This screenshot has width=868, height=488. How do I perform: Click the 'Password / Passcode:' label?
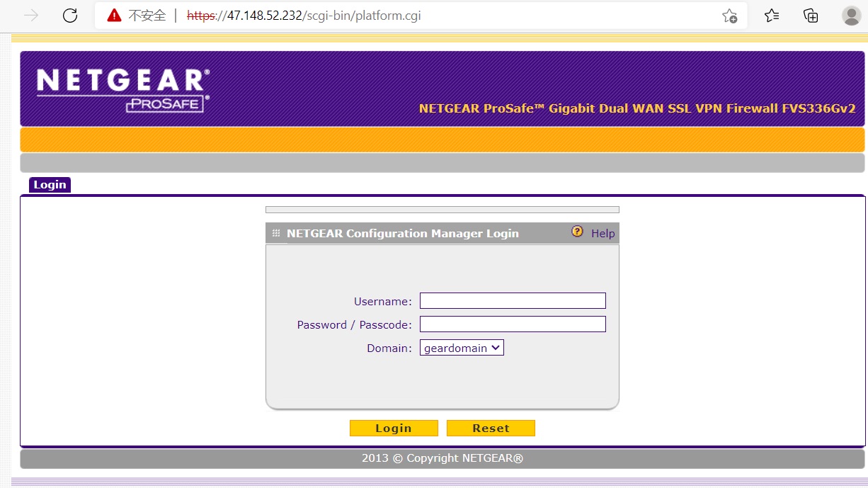(x=354, y=325)
